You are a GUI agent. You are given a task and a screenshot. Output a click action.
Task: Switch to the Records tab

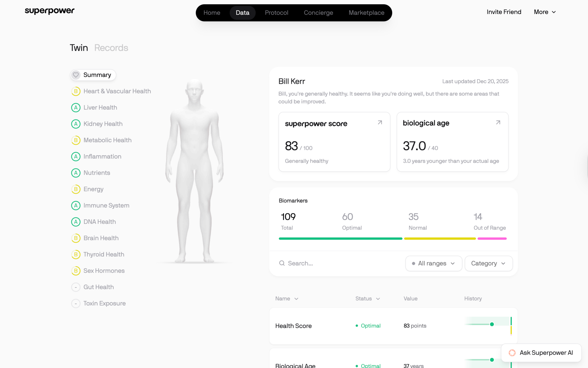(111, 48)
